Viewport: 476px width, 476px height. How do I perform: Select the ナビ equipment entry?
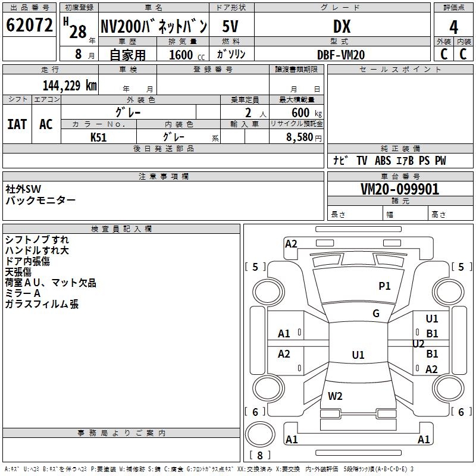(340, 161)
